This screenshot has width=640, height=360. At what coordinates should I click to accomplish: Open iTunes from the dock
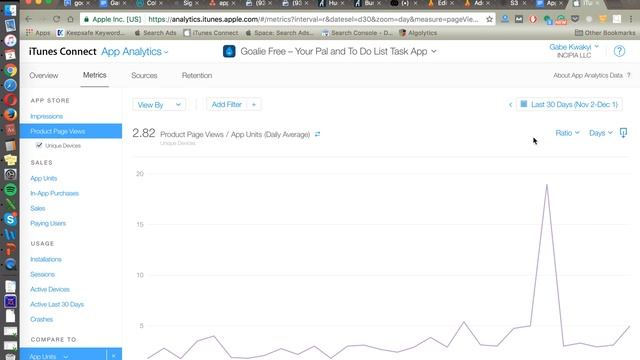[10, 40]
